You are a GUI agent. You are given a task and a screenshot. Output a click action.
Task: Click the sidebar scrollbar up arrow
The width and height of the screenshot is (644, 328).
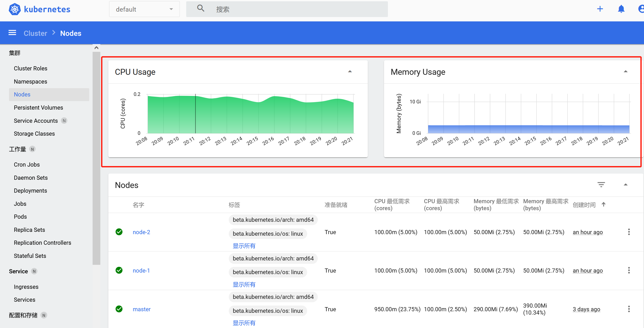[96, 48]
